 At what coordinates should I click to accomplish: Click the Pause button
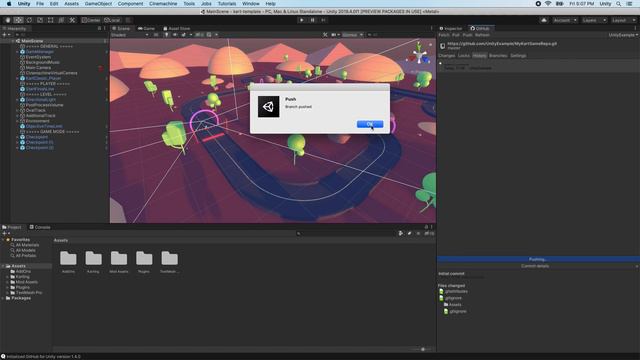click(313, 20)
